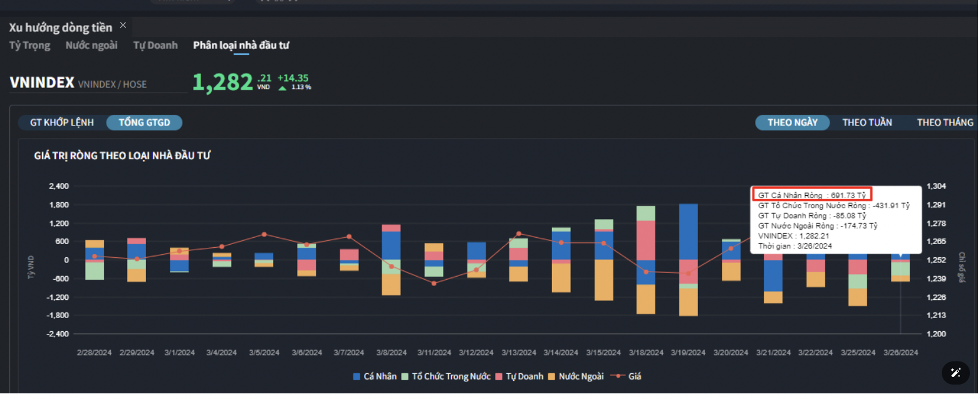Switch the chart to THEO TUẦN

[867, 122]
